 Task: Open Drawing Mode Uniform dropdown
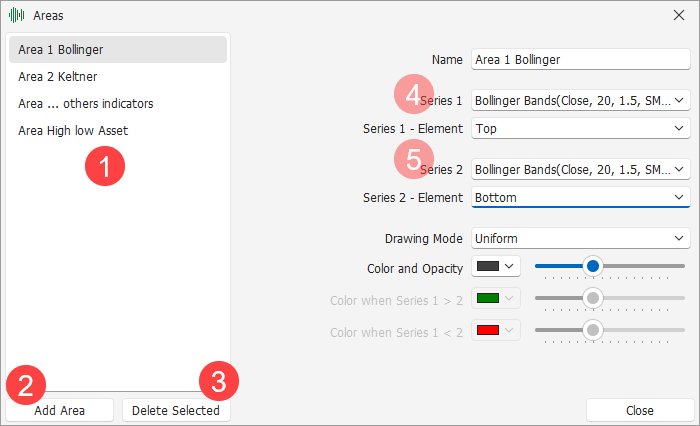581,238
